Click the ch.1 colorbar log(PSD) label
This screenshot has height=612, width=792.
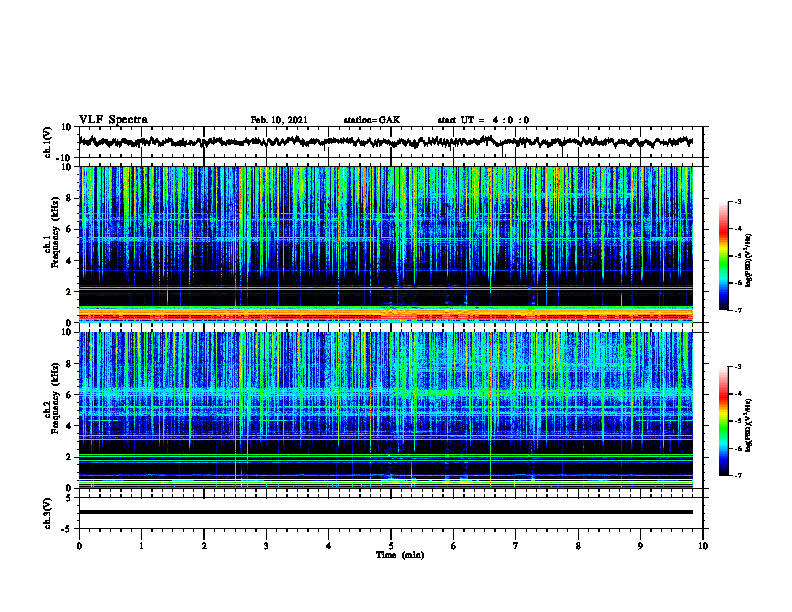[x=749, y=261]
